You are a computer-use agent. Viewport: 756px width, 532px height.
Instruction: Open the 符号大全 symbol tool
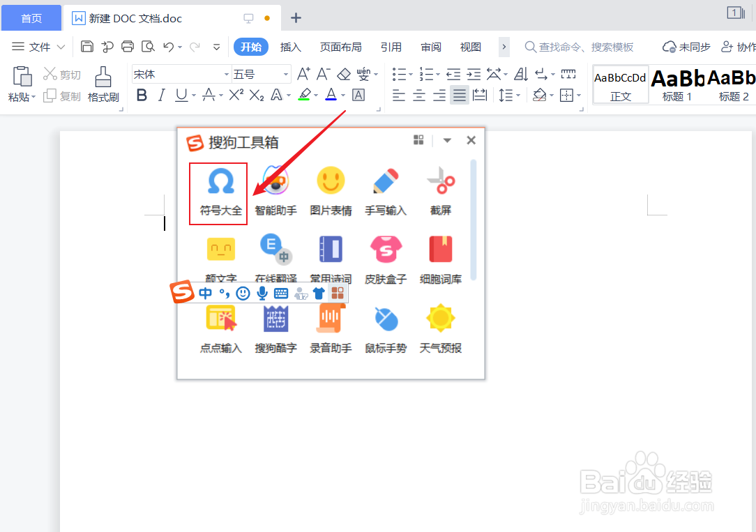pyautogui.click(x=220, y=192)
